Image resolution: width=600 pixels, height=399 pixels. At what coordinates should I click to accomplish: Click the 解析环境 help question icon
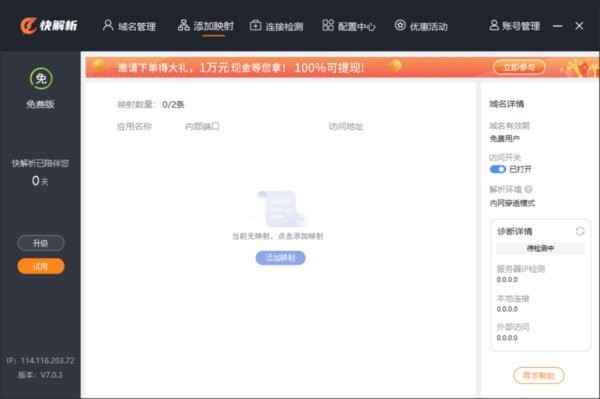[x=528, y=189]
